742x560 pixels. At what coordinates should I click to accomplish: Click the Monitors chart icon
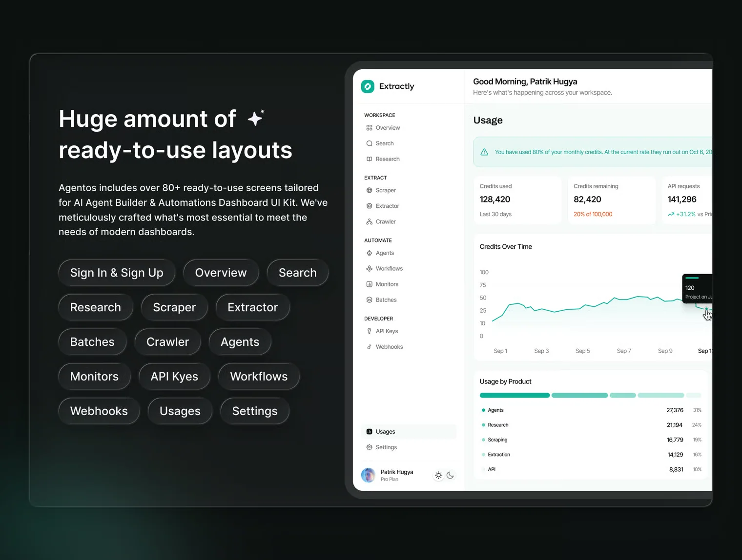[x=370, y=284]
